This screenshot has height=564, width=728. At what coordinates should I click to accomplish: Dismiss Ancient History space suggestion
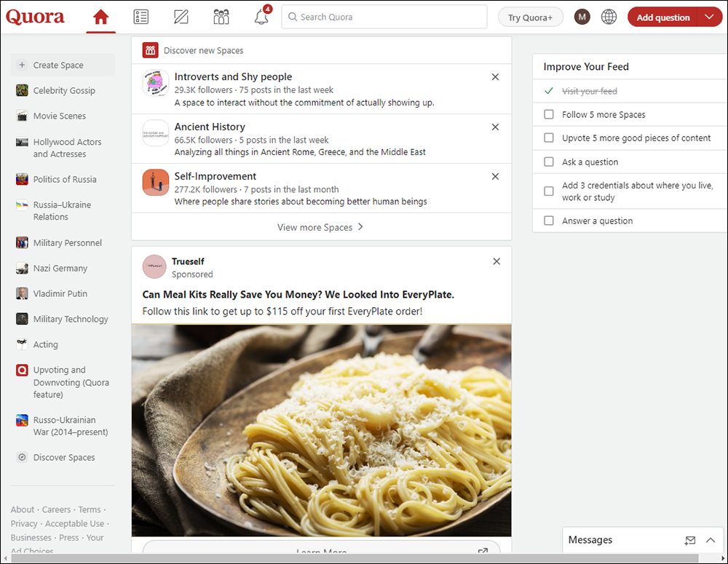[x=495, y=127]
